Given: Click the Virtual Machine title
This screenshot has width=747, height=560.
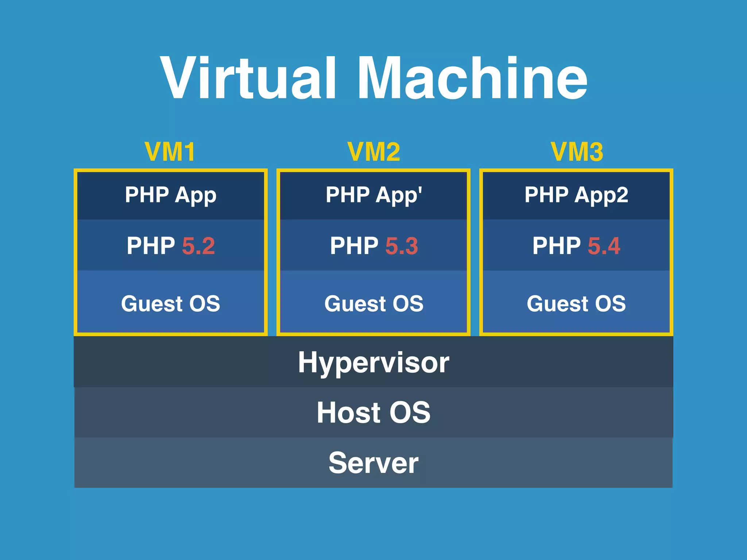Looking at the screenshot, I should [x=373, y=78].
